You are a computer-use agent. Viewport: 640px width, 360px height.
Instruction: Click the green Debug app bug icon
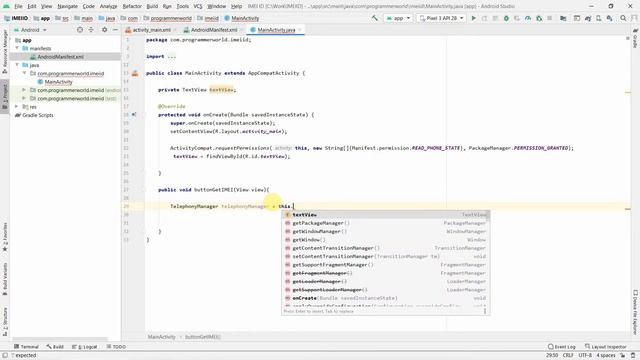(x=506, y=18)
